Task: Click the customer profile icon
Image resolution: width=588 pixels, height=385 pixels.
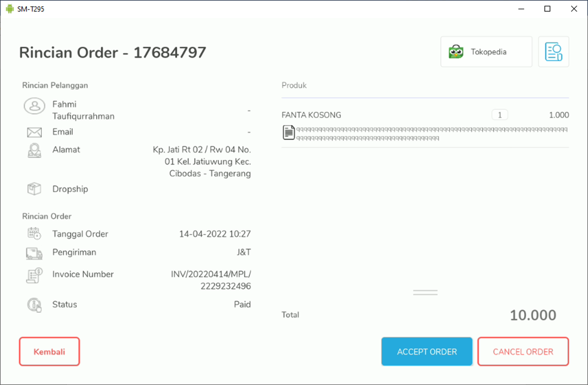Action: pyautogui.click(x=34, y=106)
